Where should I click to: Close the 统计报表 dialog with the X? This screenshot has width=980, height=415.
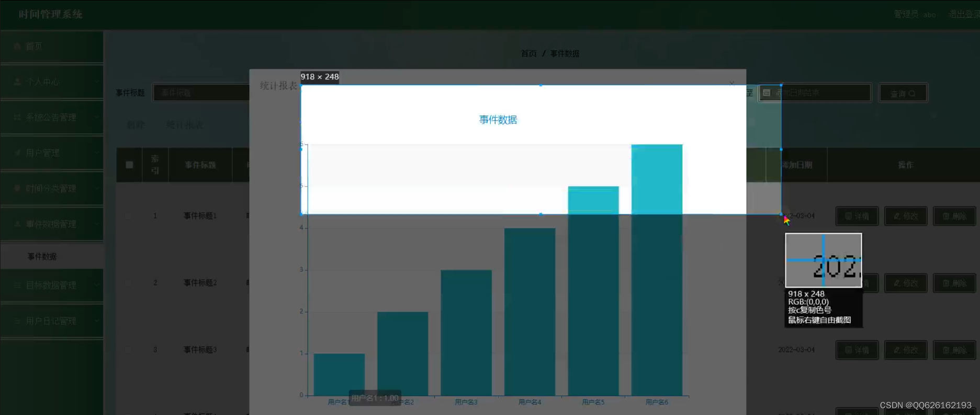click(732, 84)
